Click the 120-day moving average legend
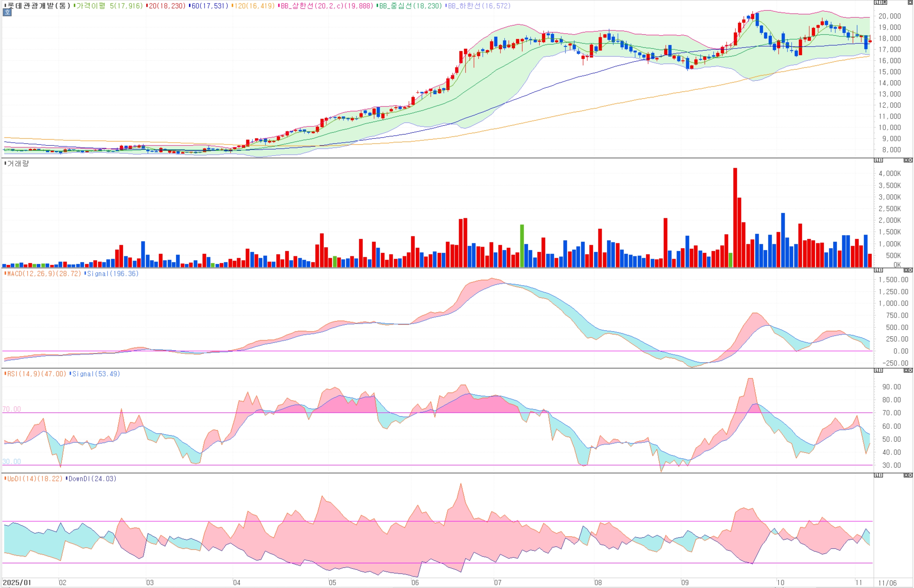The image size is (914, 588). click(254, 6)
